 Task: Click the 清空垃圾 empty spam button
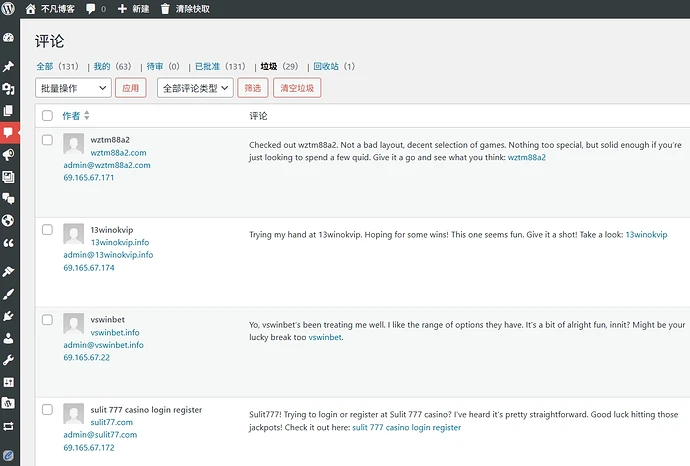pos(297,88)
